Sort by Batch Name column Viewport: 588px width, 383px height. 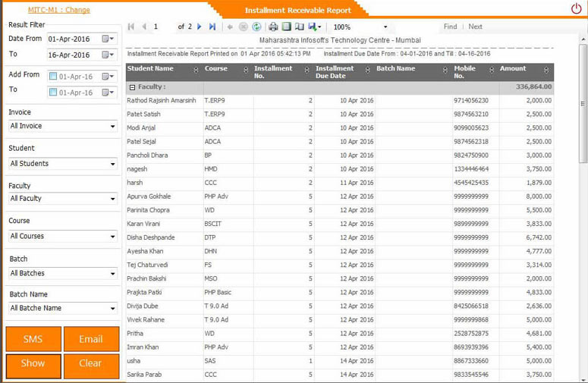pyautogui.click(x=445, y=70)
